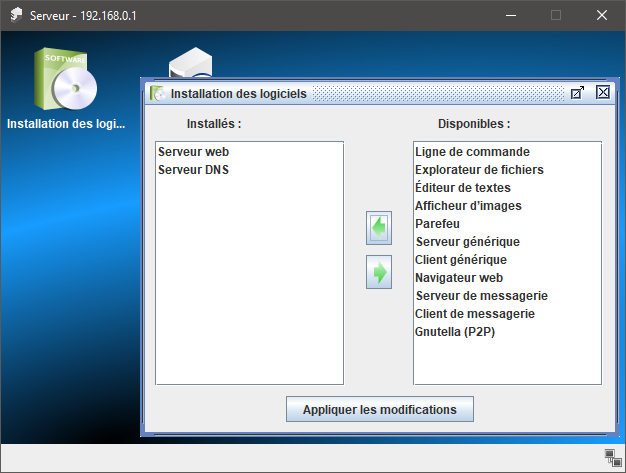Choose Navigateur web from available list
Viewport: 626px width, 473px height.
pos(459,278)
